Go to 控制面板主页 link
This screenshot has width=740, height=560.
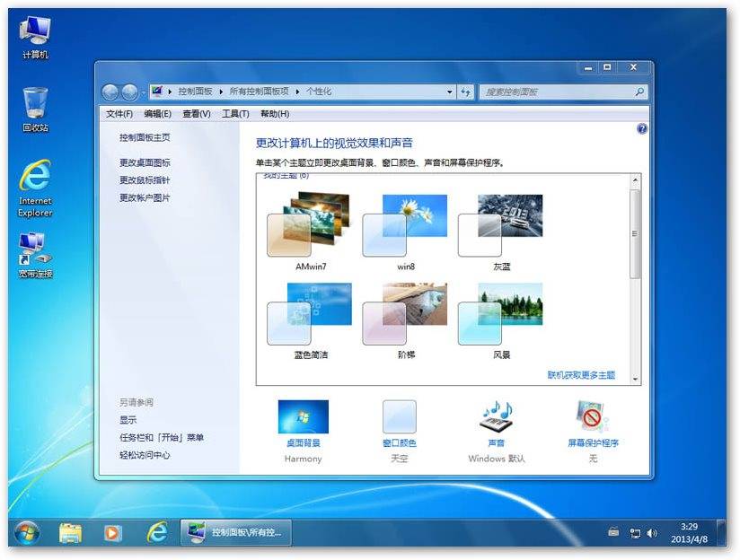coord(145,137)
